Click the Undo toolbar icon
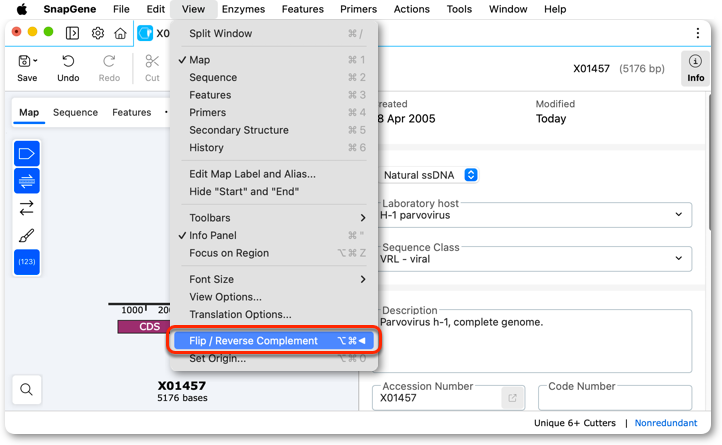 click(x=68, y=61)
